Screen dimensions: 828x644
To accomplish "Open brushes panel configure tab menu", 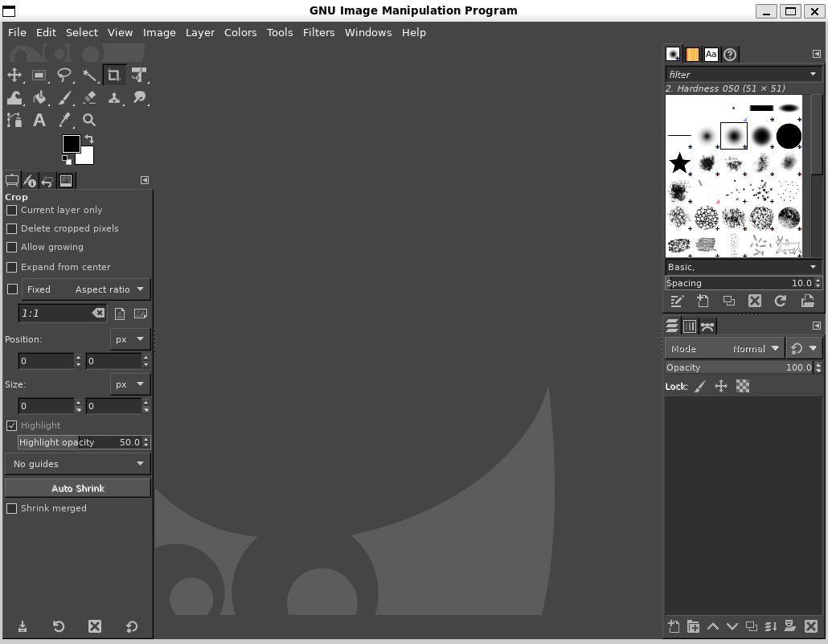I will (x=817, y=54).
